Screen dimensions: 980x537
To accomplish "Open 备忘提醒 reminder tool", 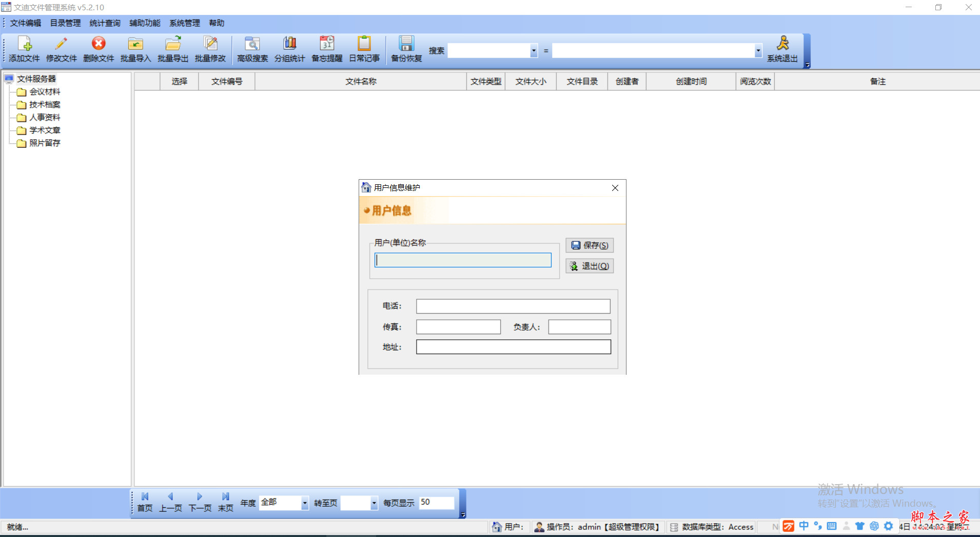I will (x=327, y=49).
